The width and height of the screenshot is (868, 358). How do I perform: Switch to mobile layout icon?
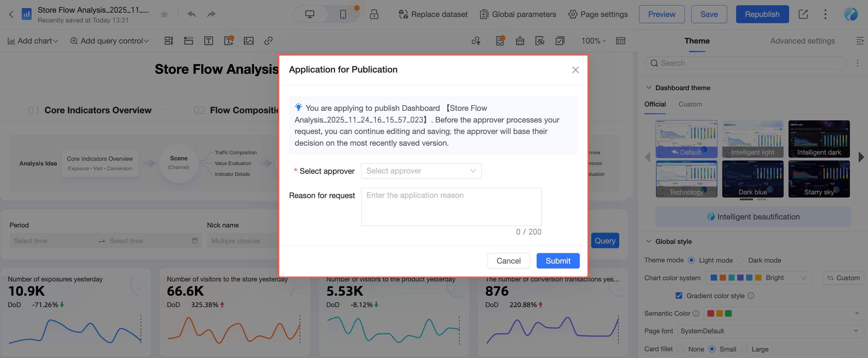[343, 14]
